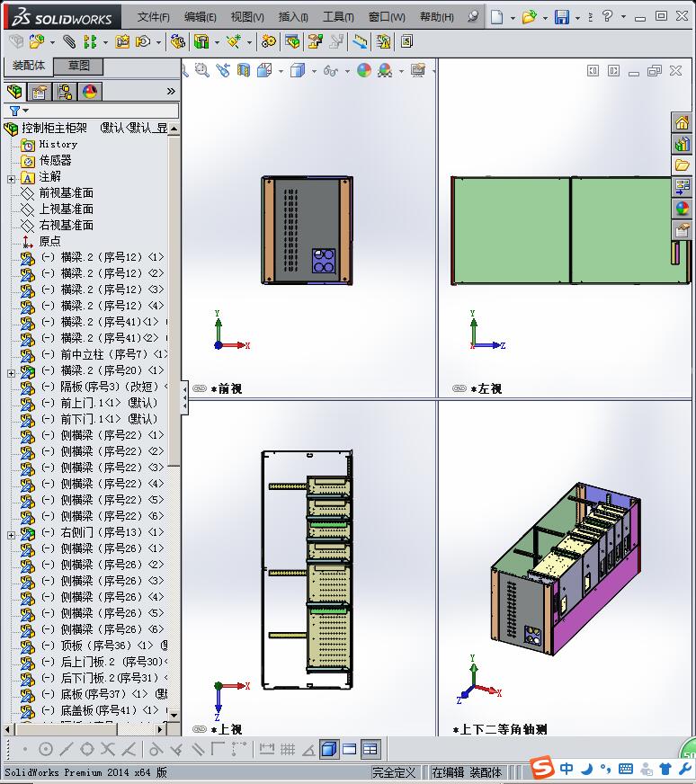Click the Zoom to Area magnifier icon

tap(202, 70)
